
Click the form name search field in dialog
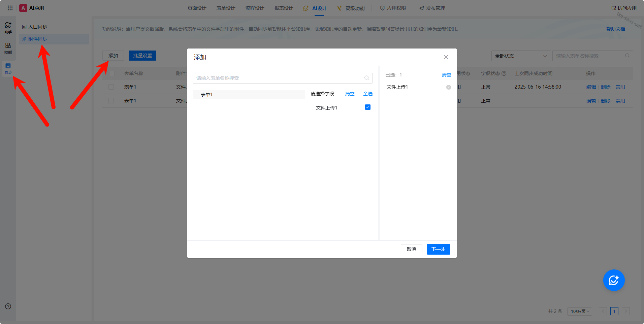280,78
